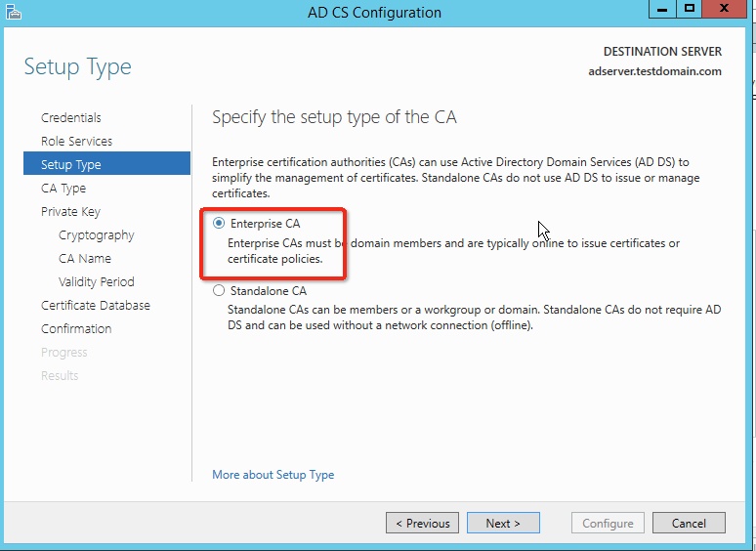The image size is (756, 551).
Task: Open Validity Period sub-step
Action: [96, 281]
